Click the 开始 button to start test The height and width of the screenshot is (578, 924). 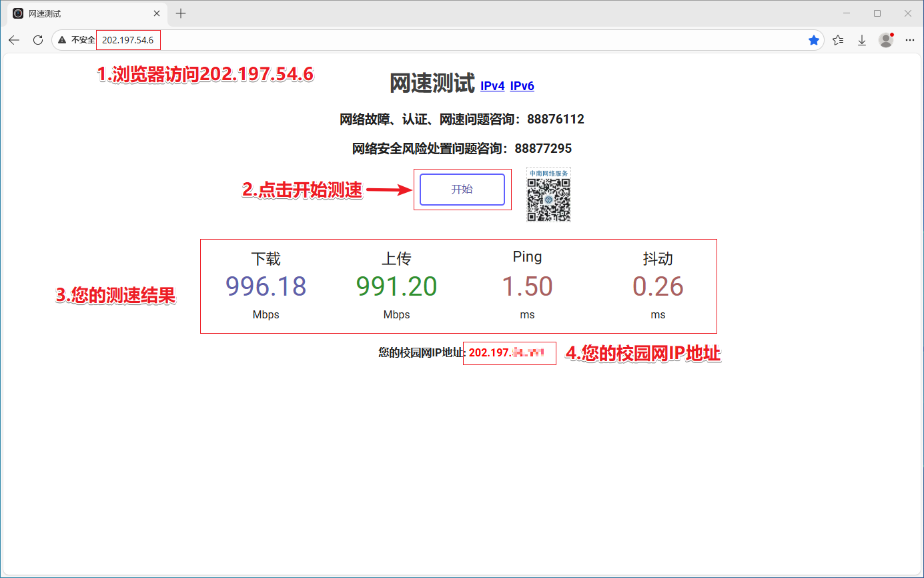click(x=462, y=190)
